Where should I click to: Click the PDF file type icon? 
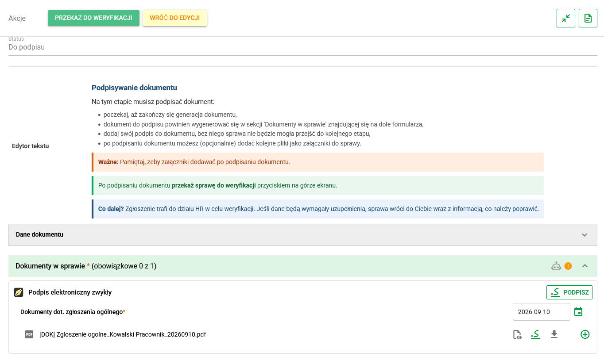click(x=29, y=334)
